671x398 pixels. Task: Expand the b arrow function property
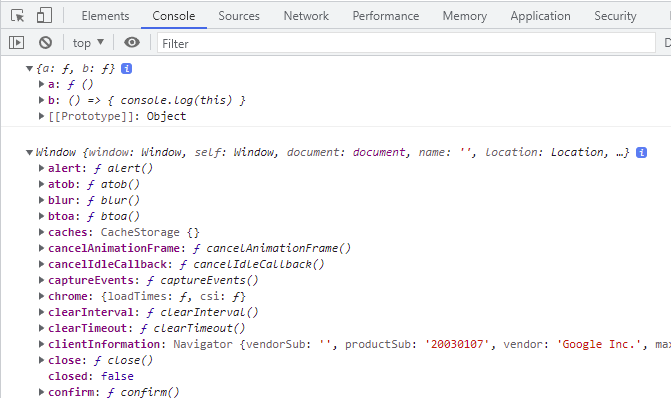click(42, 100)
